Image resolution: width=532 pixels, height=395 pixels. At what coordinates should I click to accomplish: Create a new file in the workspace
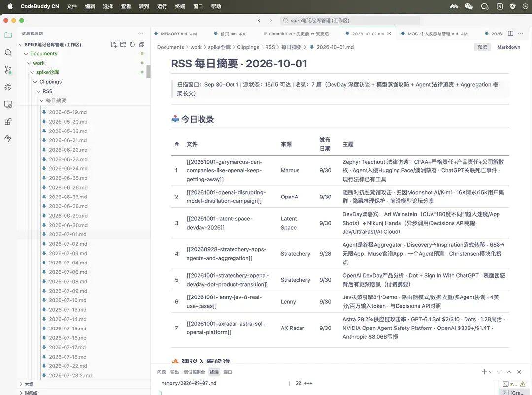tap(114, 44)
